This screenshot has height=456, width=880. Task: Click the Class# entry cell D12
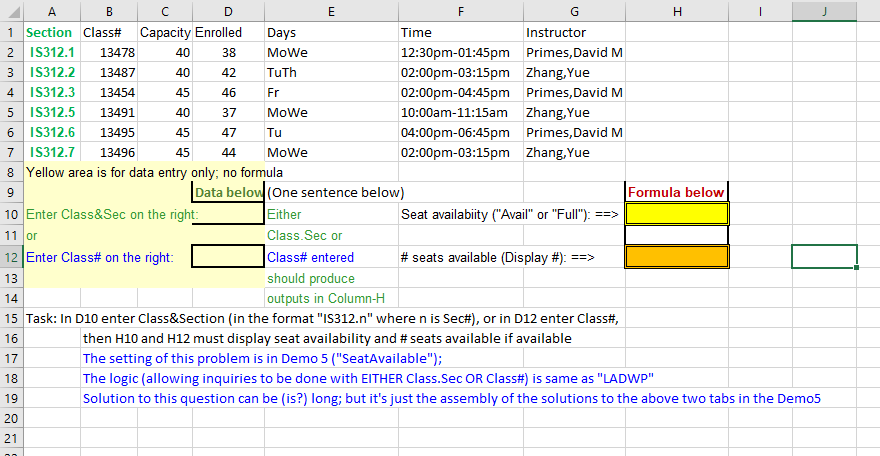tap(228, 256)
